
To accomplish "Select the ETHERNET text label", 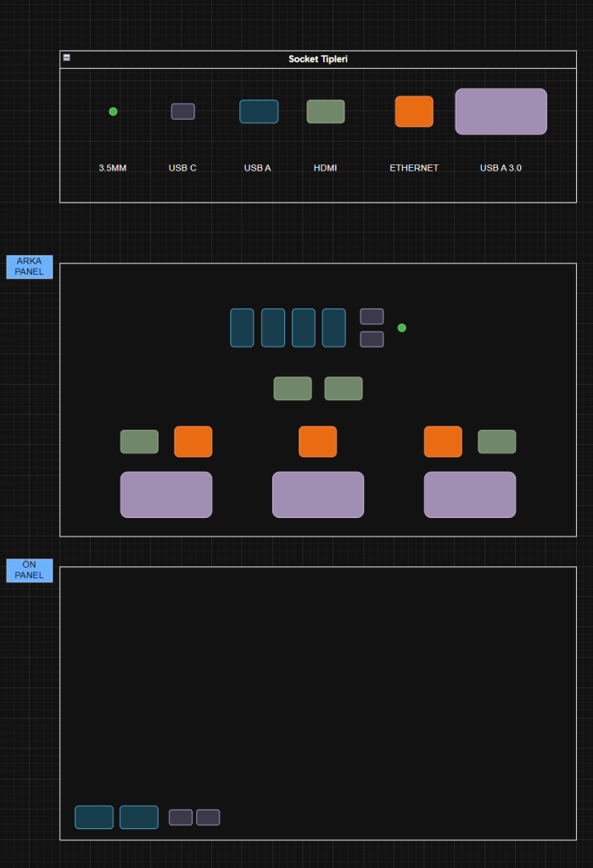I will 414,168.
